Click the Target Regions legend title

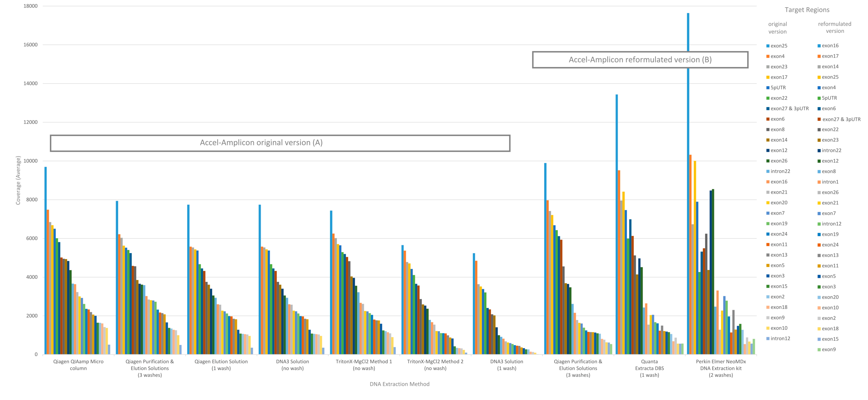(x=807, y=10)
